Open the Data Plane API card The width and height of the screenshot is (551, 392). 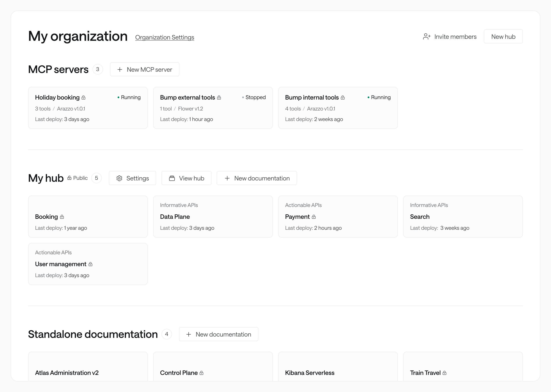[213, 217]
